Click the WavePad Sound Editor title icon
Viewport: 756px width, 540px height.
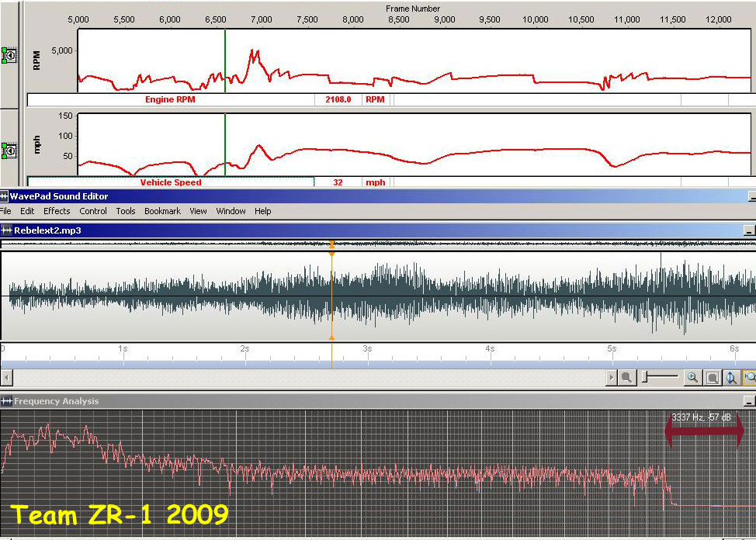(x=5, y=197)
